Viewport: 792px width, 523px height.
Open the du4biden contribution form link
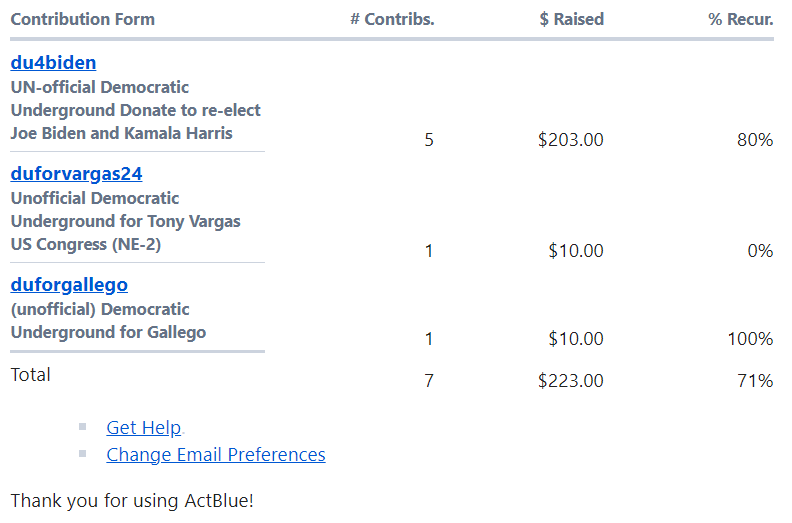[53, 63]
